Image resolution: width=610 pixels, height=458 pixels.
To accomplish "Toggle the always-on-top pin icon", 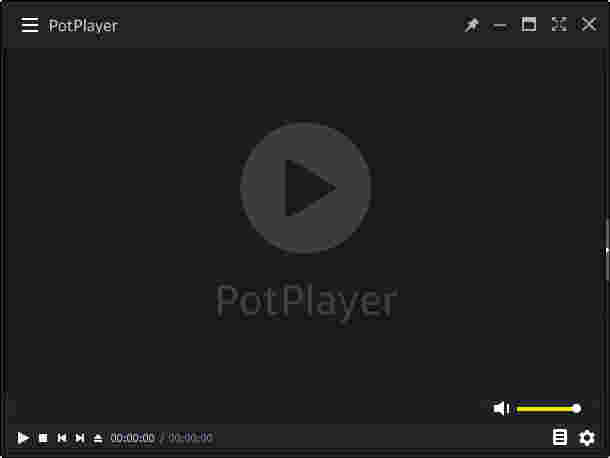I will [x=472, y=25].
